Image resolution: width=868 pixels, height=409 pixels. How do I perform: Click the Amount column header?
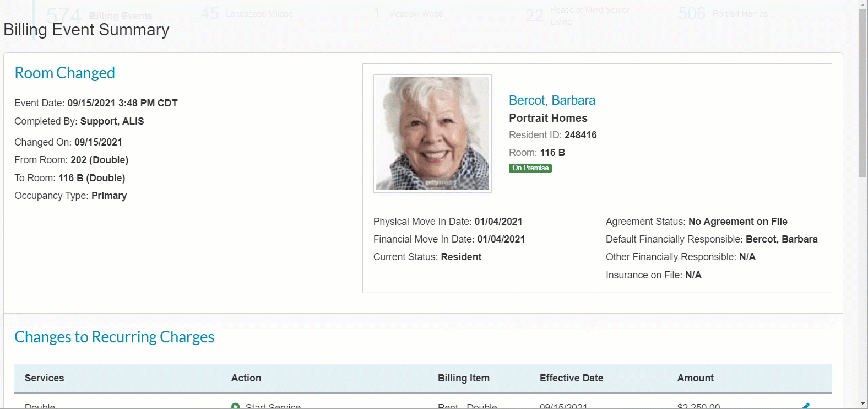(695, 378)
